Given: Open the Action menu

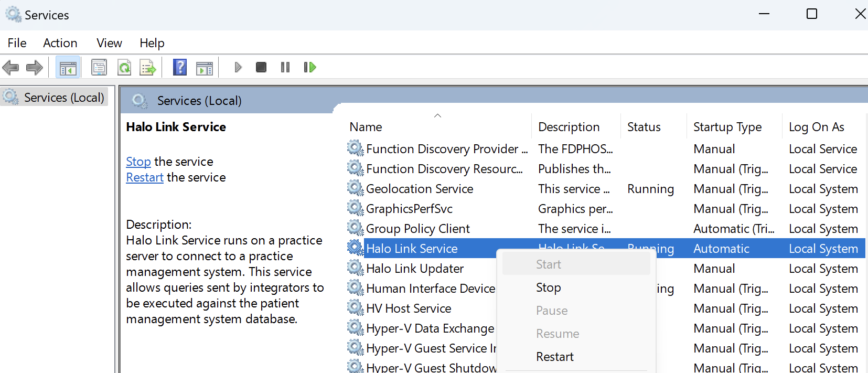Looking at the screenshot, I should click(60, 43).
